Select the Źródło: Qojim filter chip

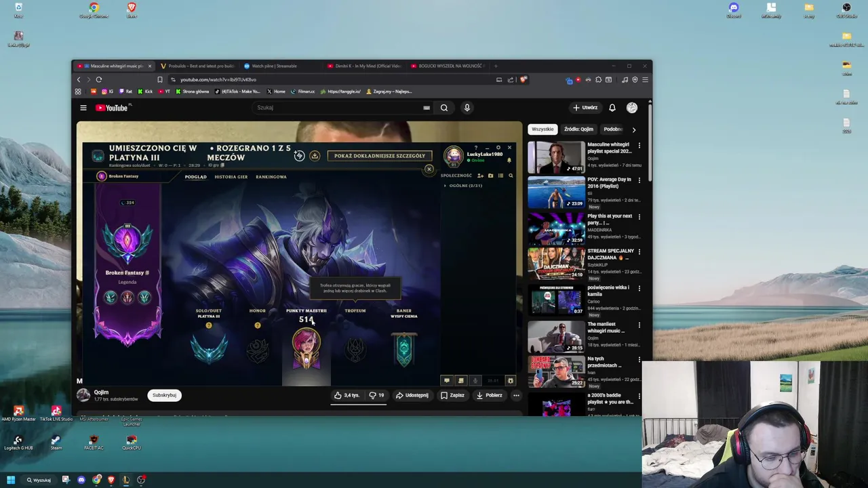pyautogui.click(x=578, y=129)
